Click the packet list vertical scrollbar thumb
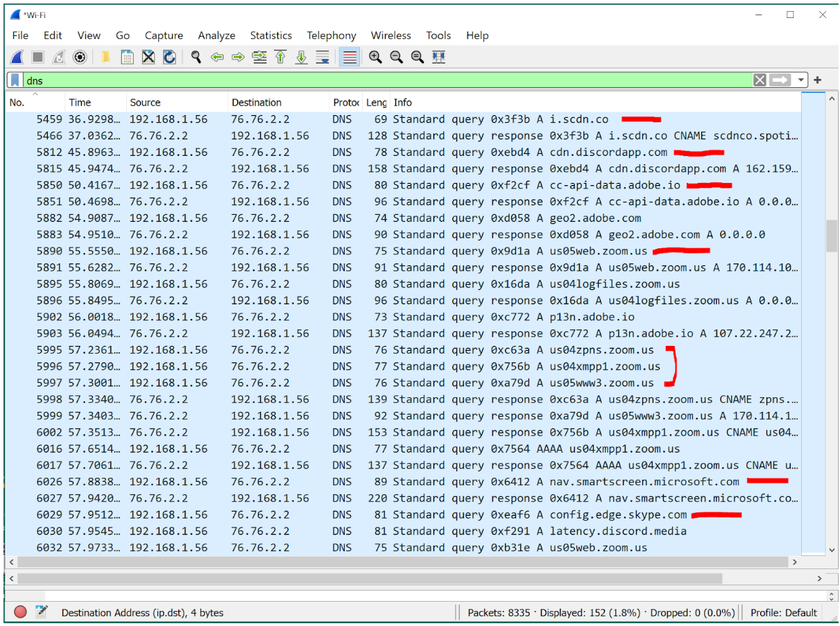 [x=832, y=236]
